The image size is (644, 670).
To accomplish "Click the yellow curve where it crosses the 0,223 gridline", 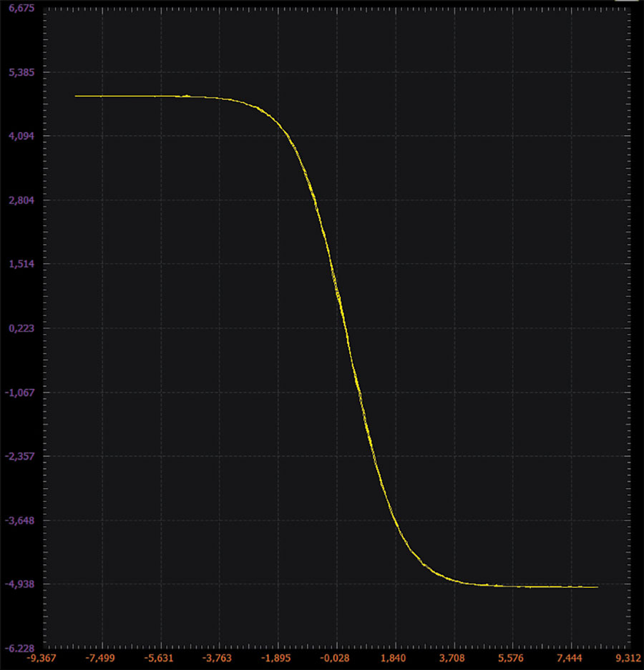I will [345, 328].
